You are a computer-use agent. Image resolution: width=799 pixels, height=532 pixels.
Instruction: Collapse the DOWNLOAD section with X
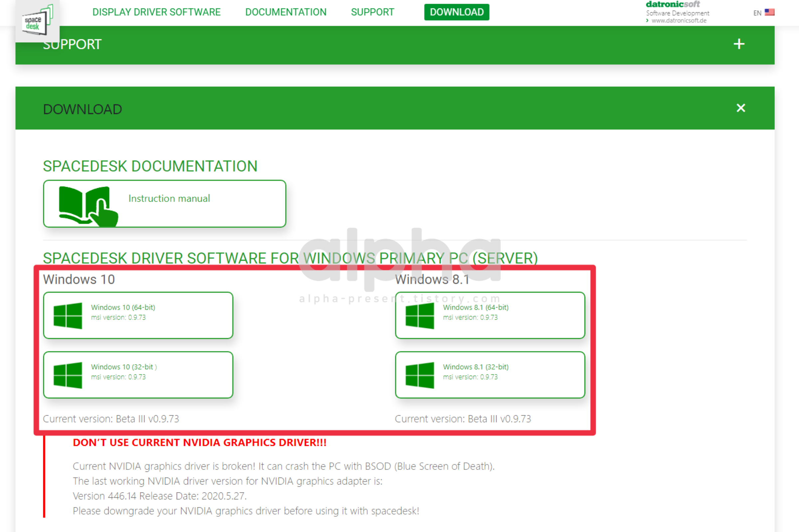[x=740, y=108]
